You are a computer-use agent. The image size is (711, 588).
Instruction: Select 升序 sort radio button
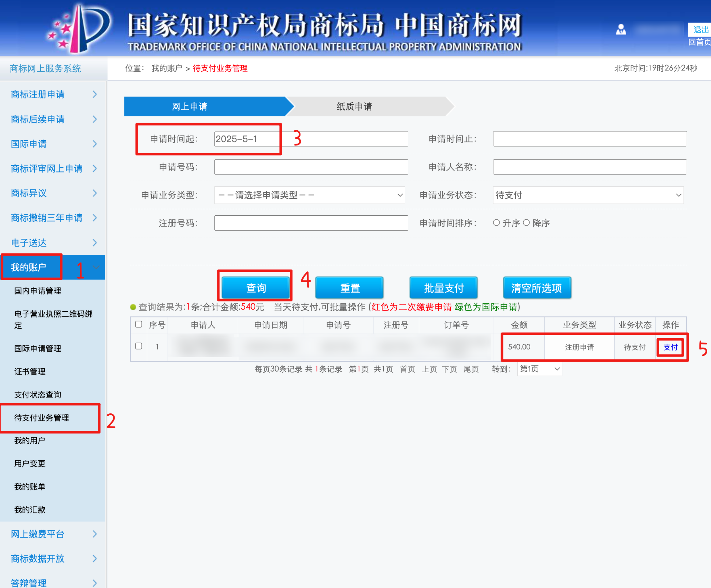pos(496,223)
